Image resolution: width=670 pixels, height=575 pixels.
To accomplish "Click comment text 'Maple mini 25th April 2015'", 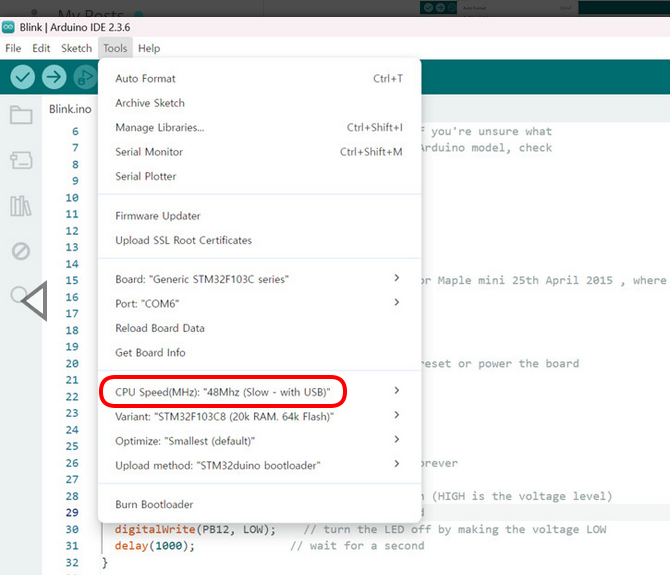I will point(525,280).
